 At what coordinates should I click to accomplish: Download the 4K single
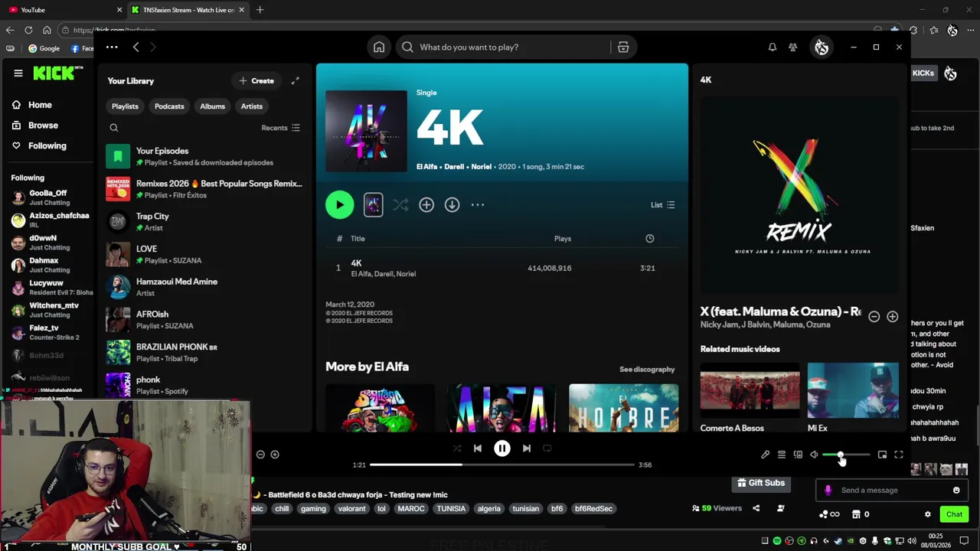[452, 204]
